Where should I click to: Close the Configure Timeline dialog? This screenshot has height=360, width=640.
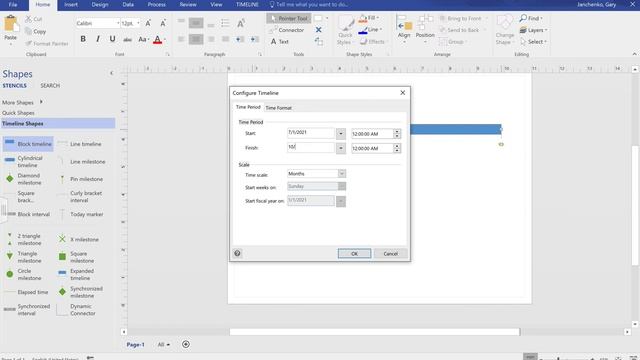402,93
